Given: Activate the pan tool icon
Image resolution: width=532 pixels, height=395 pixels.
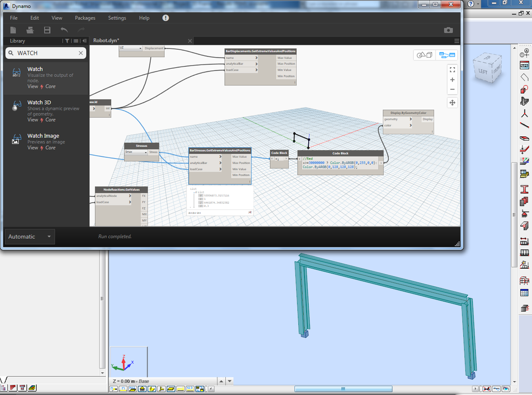Looking at the screenshot, I should click(x=452, y=102).
